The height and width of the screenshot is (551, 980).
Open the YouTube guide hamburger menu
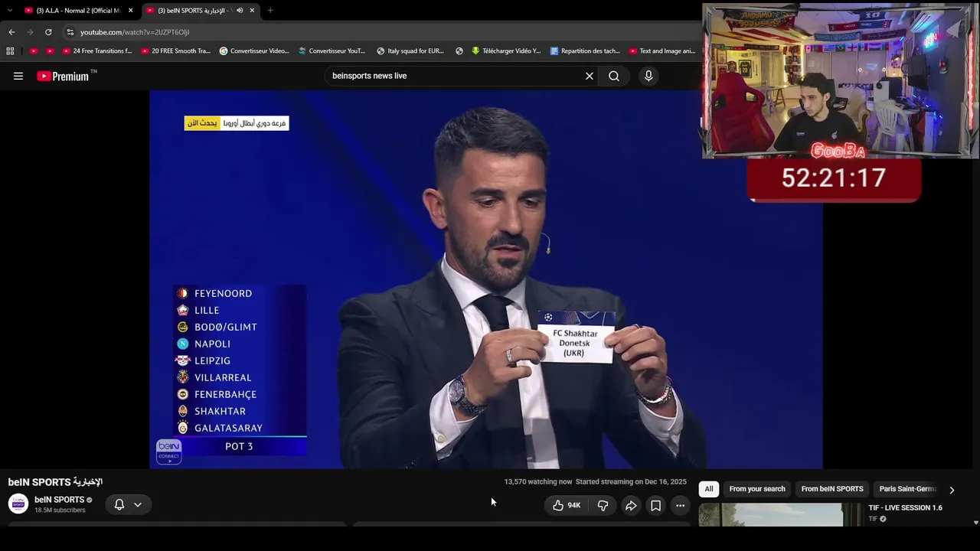[18, 76]
